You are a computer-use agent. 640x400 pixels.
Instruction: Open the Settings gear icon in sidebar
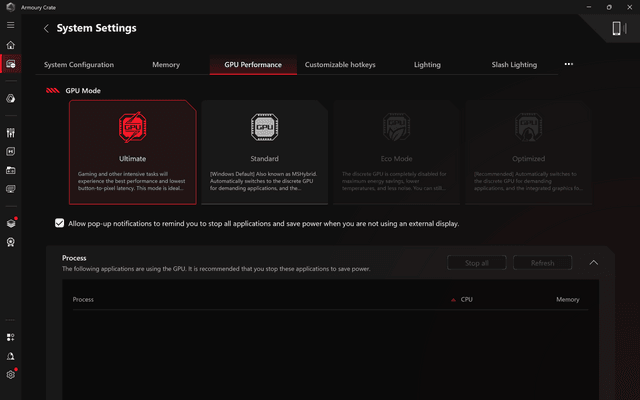coord(11,375)
